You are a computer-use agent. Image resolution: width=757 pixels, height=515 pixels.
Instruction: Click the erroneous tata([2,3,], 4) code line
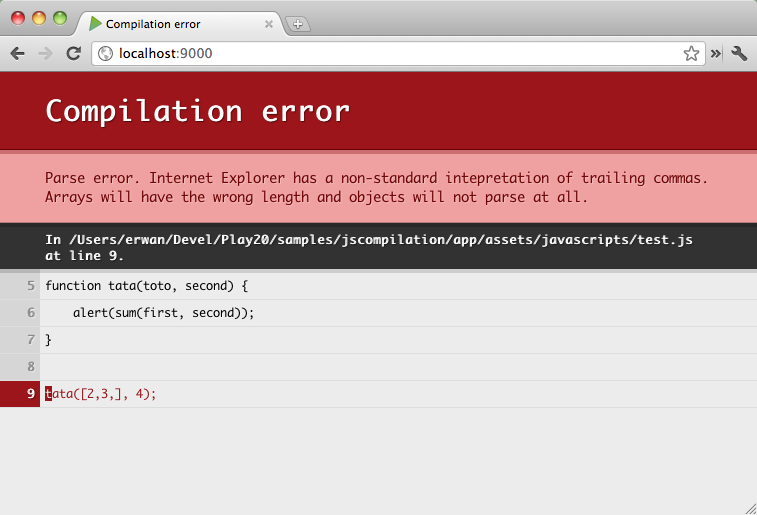(x=102, y=394)
